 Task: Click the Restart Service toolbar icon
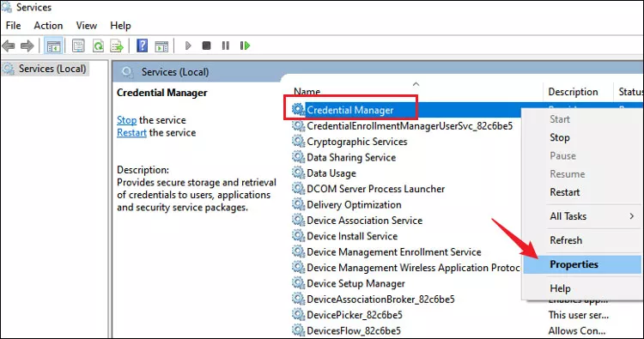coord(245,45)
